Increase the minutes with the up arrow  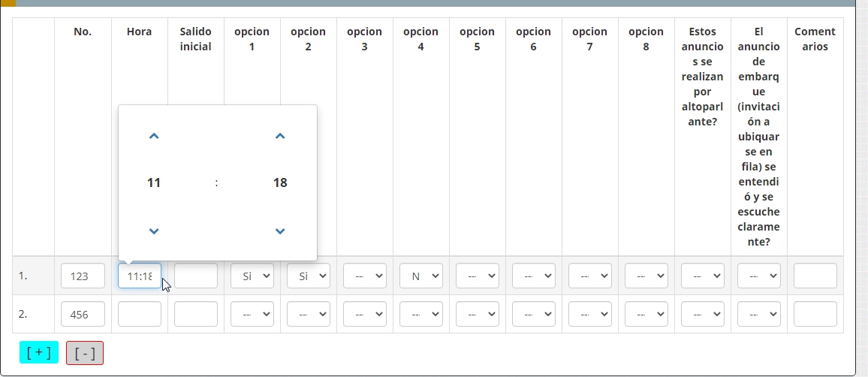[x=280, y=136]
